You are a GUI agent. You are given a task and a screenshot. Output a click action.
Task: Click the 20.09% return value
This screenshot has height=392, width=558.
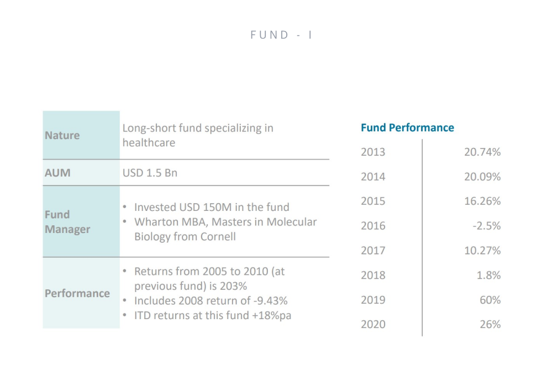click(482, 177)
